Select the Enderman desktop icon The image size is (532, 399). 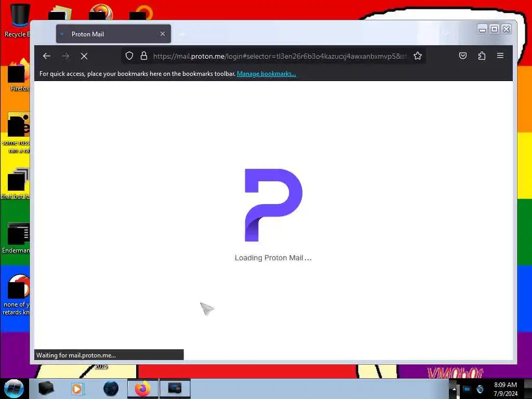16,237
